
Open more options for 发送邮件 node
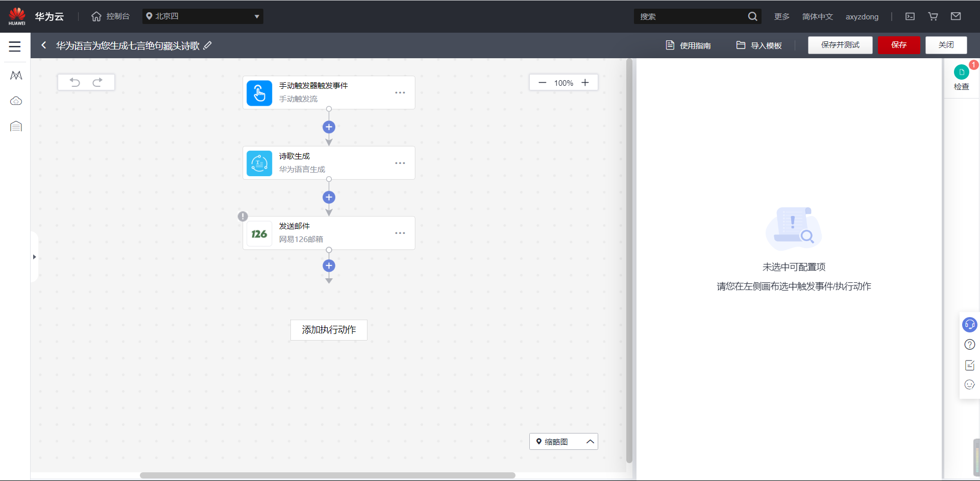[x=400, y=233]
